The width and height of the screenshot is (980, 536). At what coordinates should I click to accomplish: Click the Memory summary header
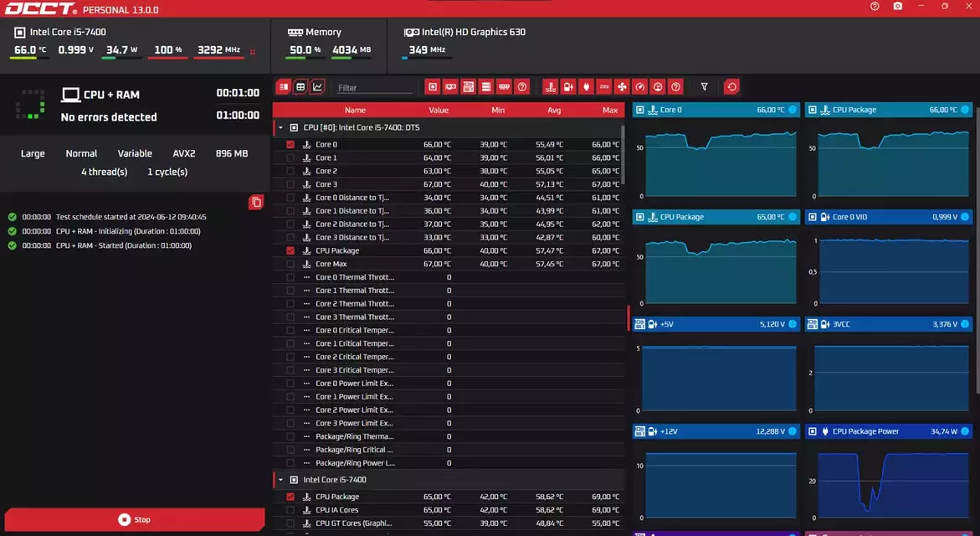[315, 32]
